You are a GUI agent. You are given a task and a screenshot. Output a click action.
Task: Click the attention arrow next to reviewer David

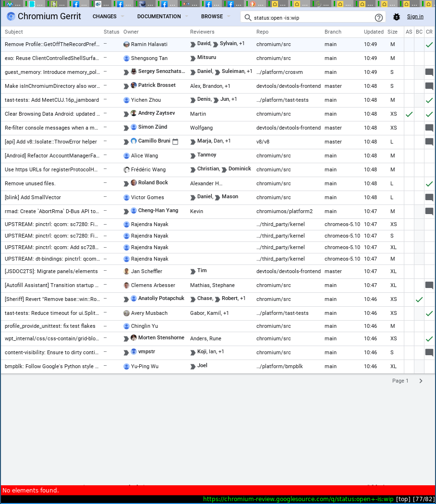193,45
